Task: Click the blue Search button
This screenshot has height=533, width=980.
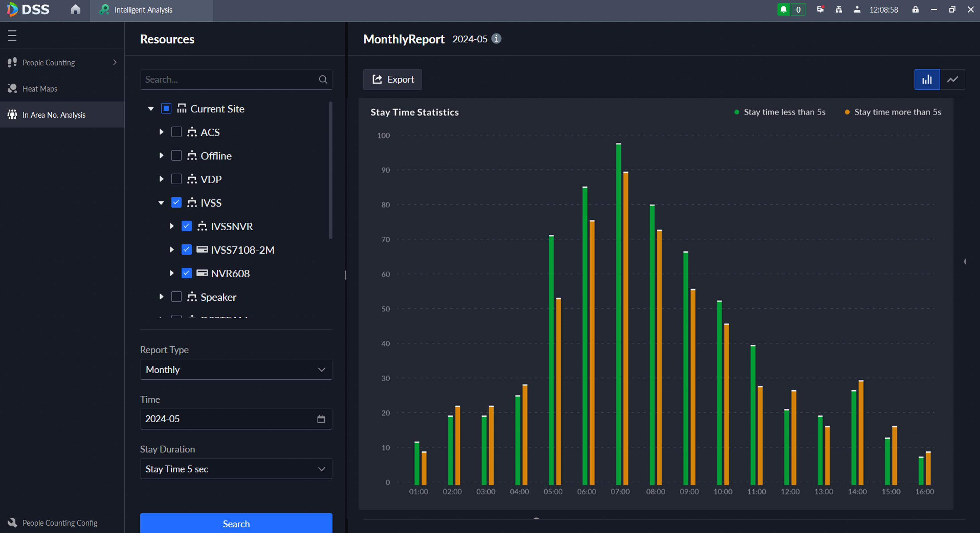Action: pos(236,523)
